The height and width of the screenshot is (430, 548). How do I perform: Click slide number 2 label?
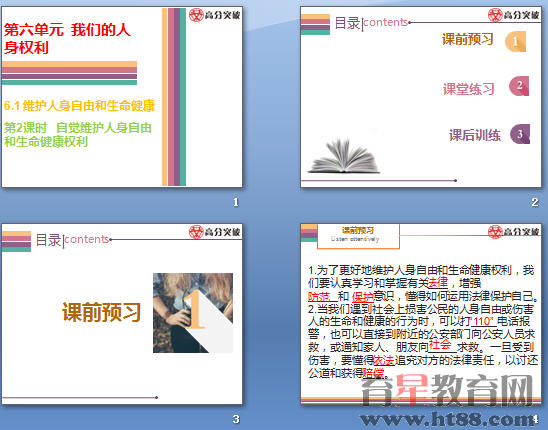[x=535, y=202]
